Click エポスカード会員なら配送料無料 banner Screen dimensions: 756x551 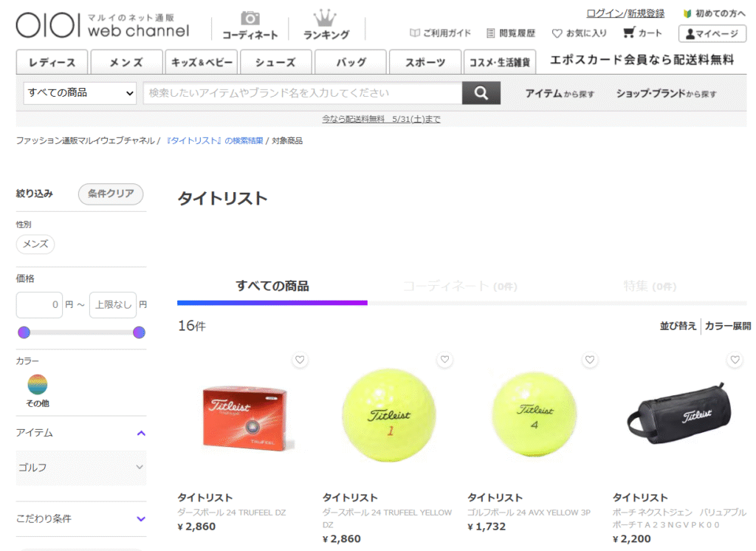642,60
